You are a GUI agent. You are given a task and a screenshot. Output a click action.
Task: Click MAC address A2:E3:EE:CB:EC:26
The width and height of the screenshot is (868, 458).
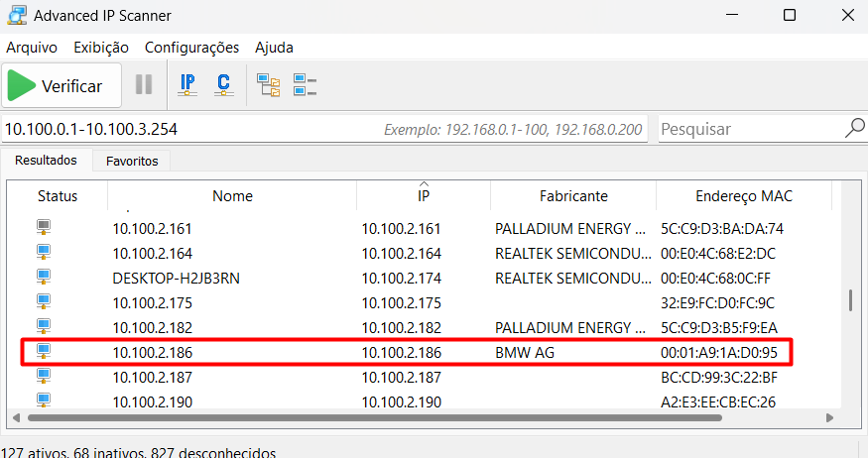718,402
